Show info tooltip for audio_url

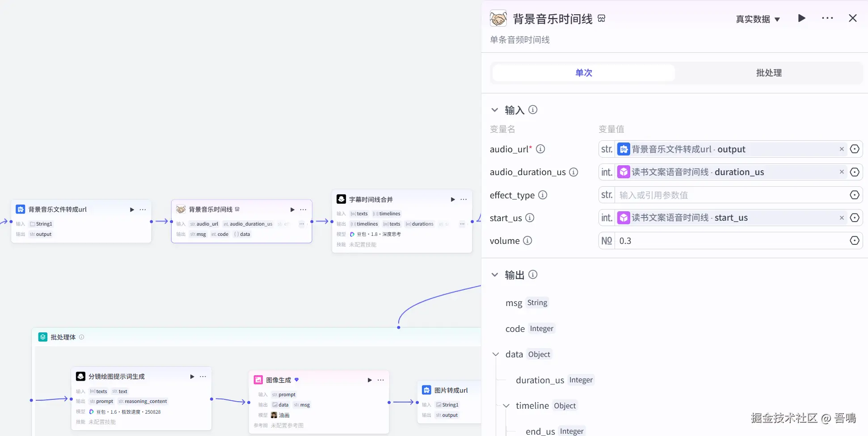540,149
